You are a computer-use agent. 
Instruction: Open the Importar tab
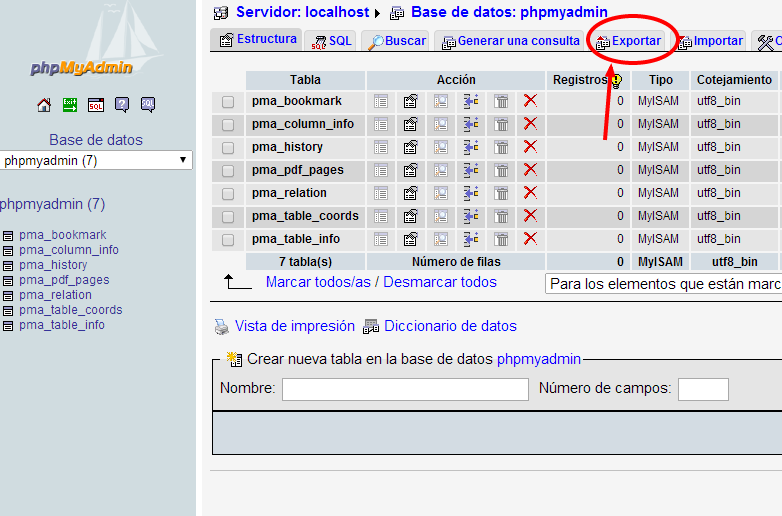click(711, 40)
